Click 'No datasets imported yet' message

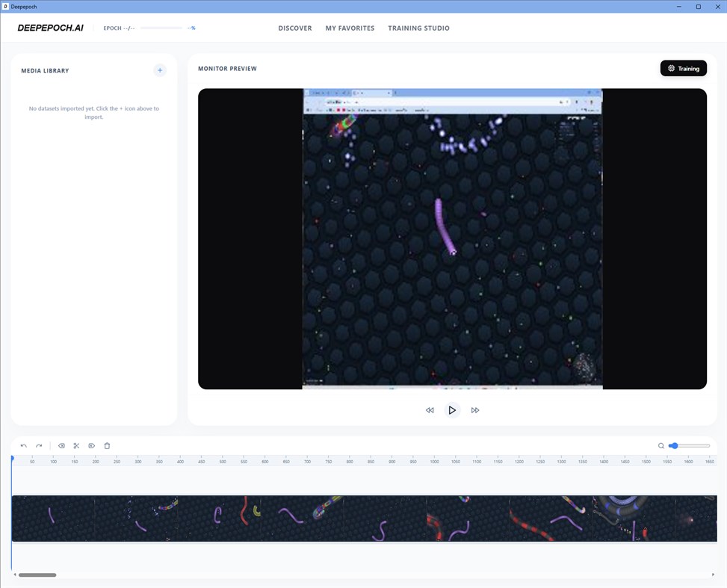click(94, 113)
